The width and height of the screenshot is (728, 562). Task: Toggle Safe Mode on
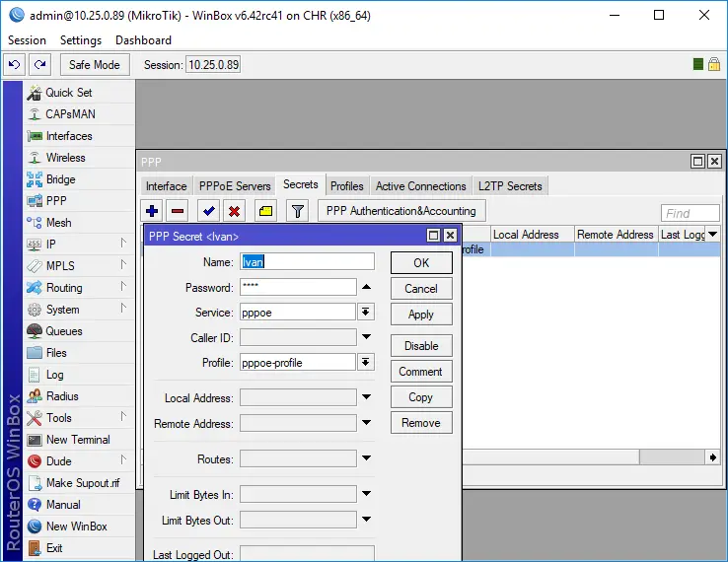[x=94, y=64]
